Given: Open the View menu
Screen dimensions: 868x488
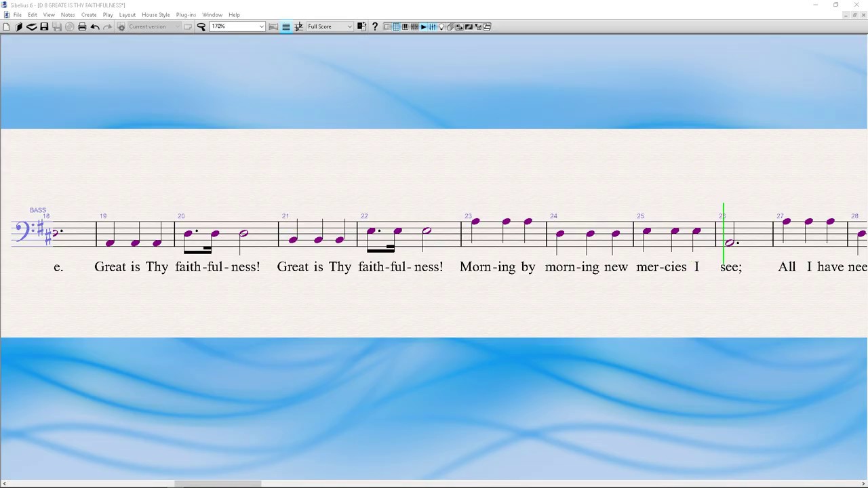Looking at the screenshot, I should pos(49,15).
